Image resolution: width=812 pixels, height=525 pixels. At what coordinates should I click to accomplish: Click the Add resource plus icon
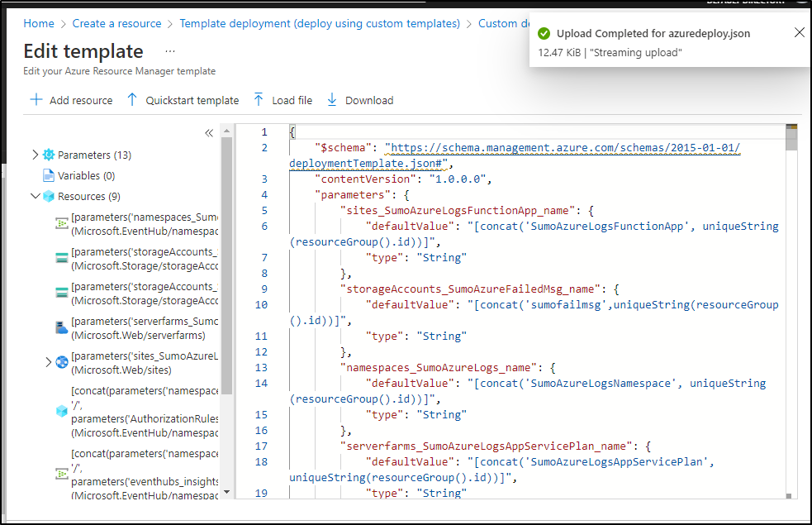36,99
